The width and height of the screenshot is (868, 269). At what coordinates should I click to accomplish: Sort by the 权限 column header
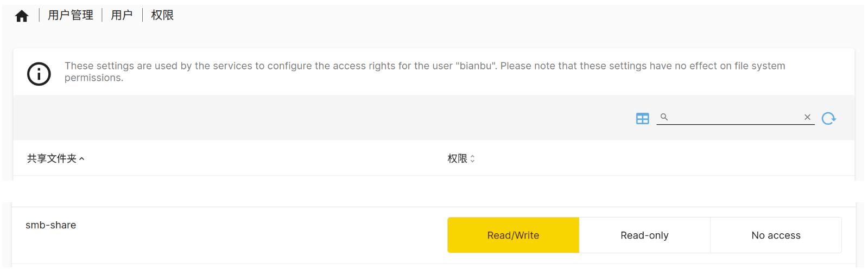pos(457,159)
